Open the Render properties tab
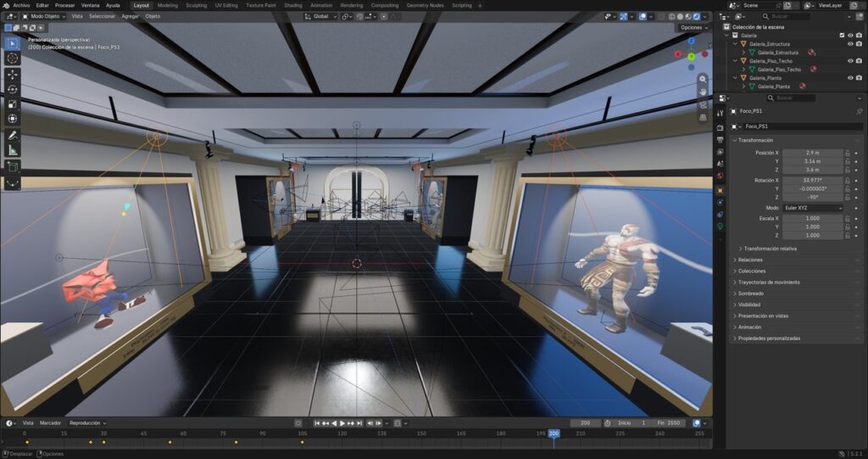The height and width of the screenshot is (459, 868). point(721,127)
